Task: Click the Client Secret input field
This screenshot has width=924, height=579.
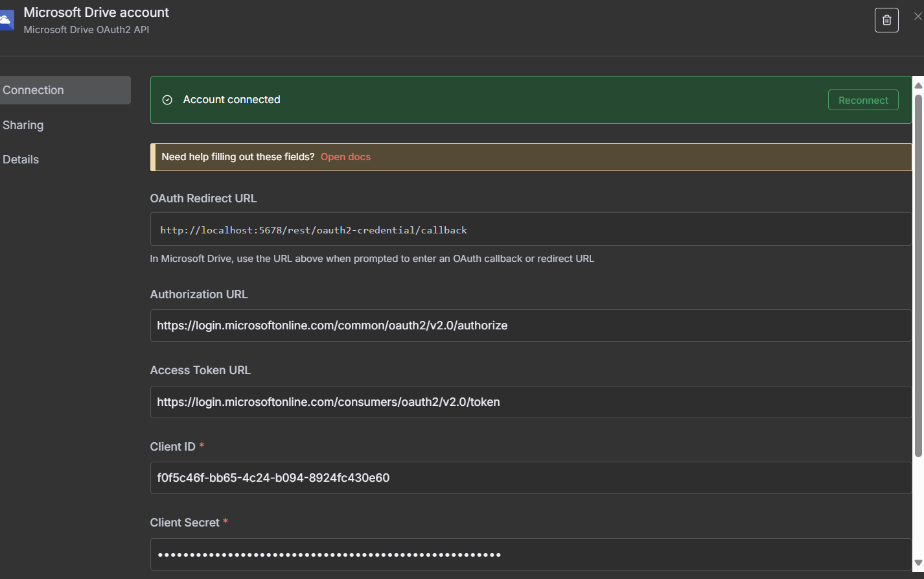Action: pos(531,554)
